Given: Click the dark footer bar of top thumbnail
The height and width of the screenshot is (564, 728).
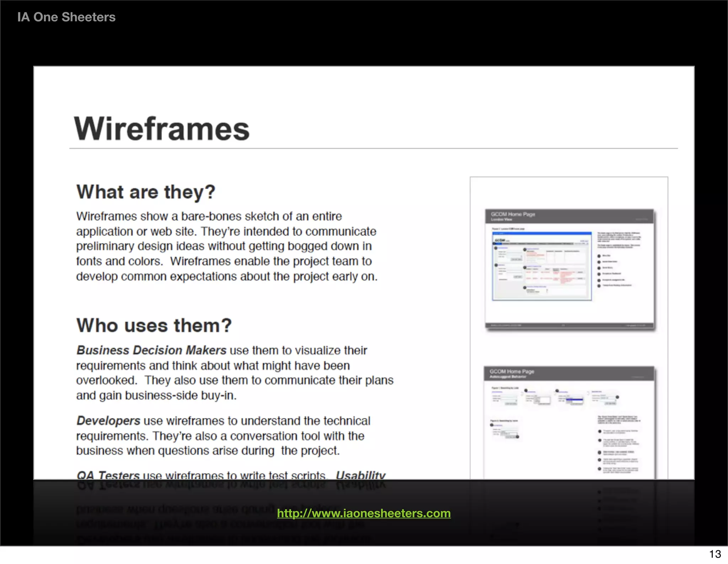Looking at the screenshot, I should pyautogui.click(x=569, y=325).
